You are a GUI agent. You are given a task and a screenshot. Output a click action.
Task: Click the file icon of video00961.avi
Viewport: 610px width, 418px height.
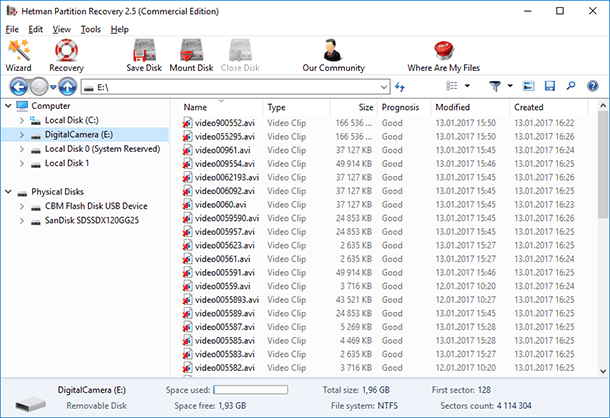(187, 150)
